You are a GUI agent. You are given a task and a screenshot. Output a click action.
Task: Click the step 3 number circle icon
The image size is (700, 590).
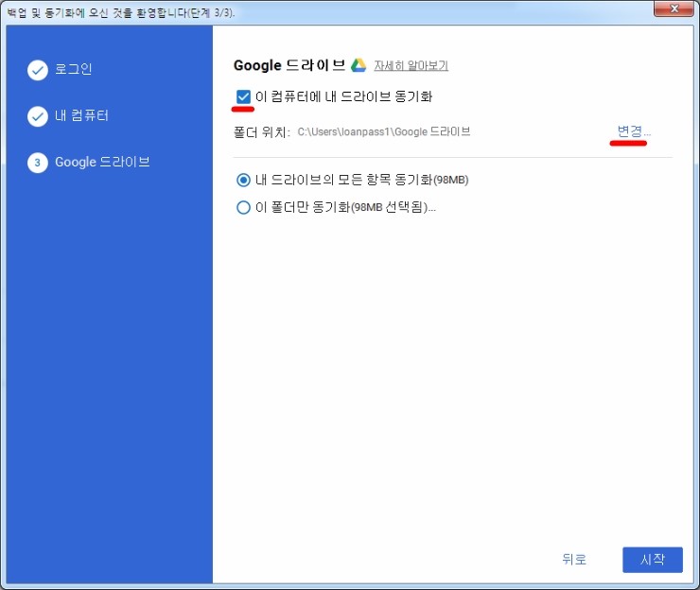(38, 163)
